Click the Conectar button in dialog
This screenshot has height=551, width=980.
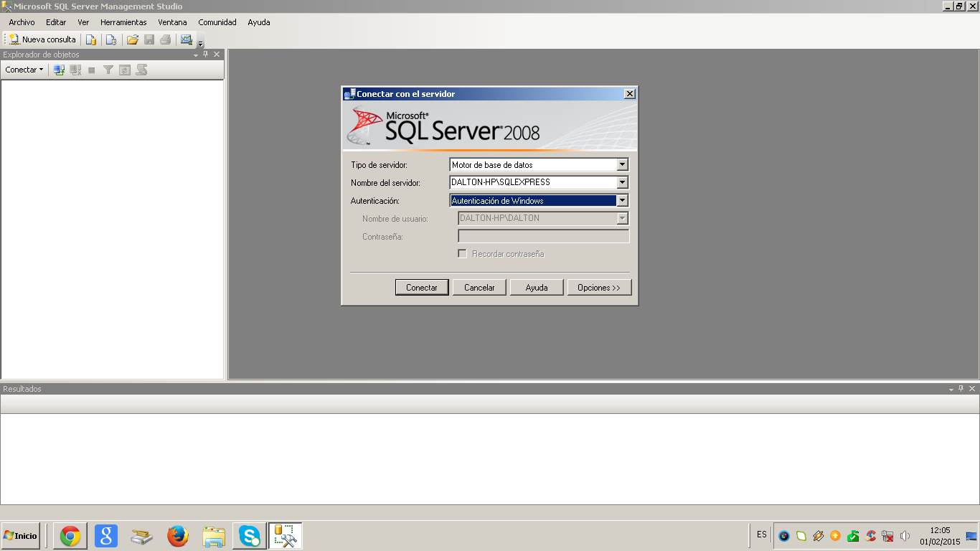click(x=422, y=288)
